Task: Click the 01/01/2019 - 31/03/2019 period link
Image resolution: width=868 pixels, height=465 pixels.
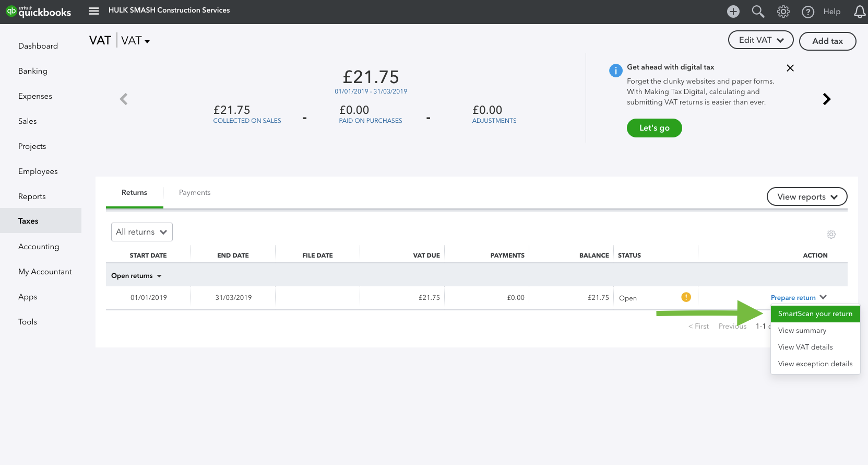Action: (371, 91)
